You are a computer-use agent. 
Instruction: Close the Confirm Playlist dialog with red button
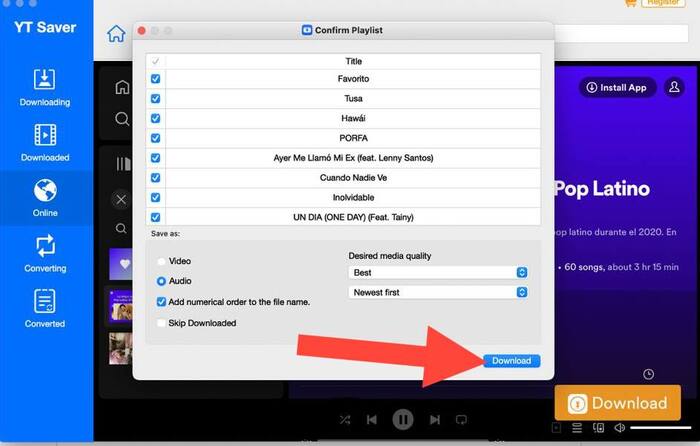coord(142,30)
